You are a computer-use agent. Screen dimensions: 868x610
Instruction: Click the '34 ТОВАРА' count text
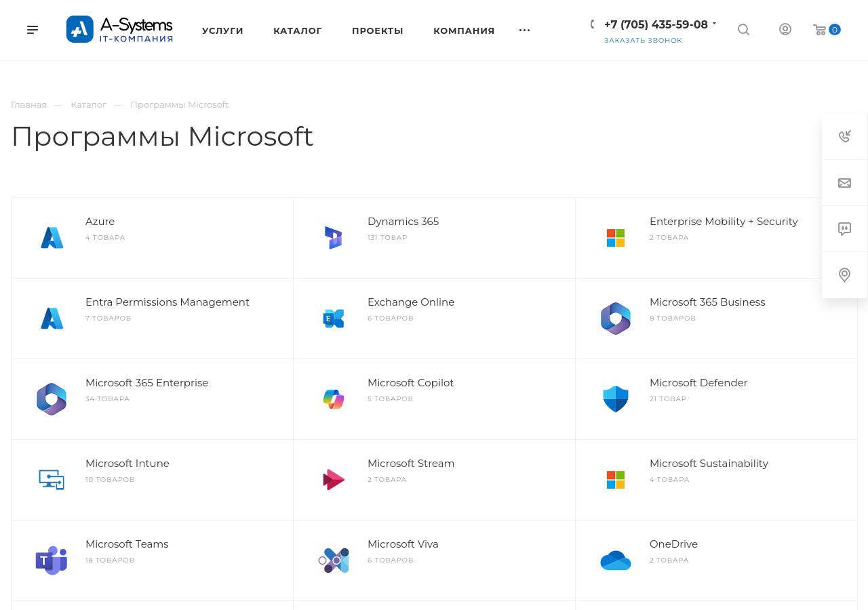click(x=107, y=399)
